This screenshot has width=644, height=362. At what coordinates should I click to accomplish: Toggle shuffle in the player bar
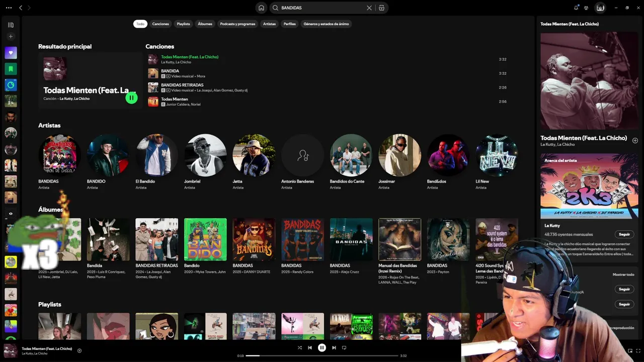[x=300, y=347]
